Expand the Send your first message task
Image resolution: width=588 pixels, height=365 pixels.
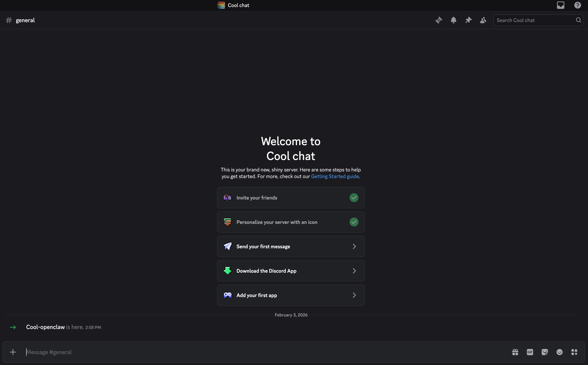[x=290, y=246]
